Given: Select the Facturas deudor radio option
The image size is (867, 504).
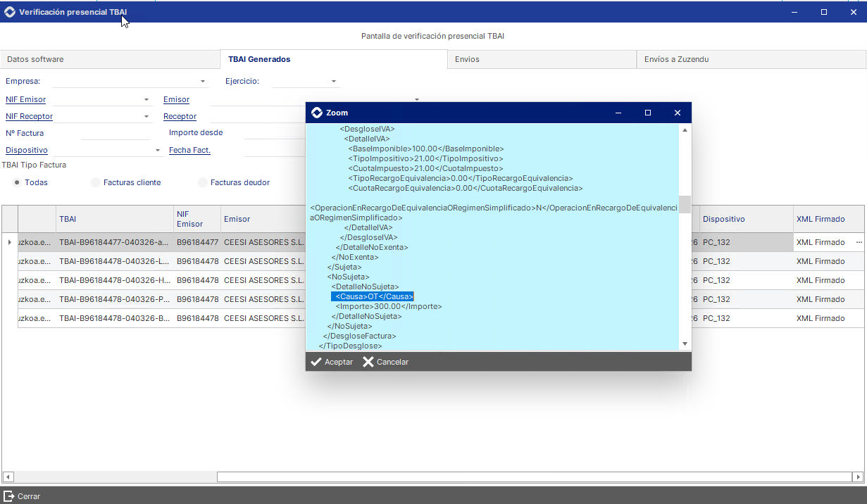Looking at the screenshot, I should click(203, 182).
